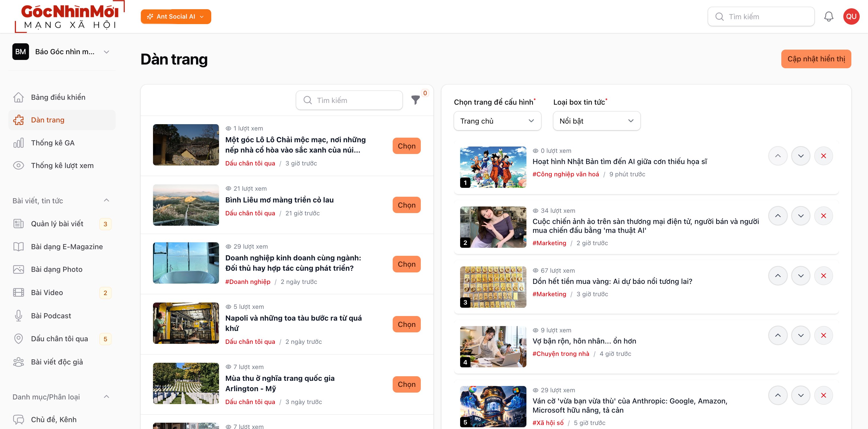
Task: Click the Cập nhật hiển thị button
Action: click(x=816, y=59)
